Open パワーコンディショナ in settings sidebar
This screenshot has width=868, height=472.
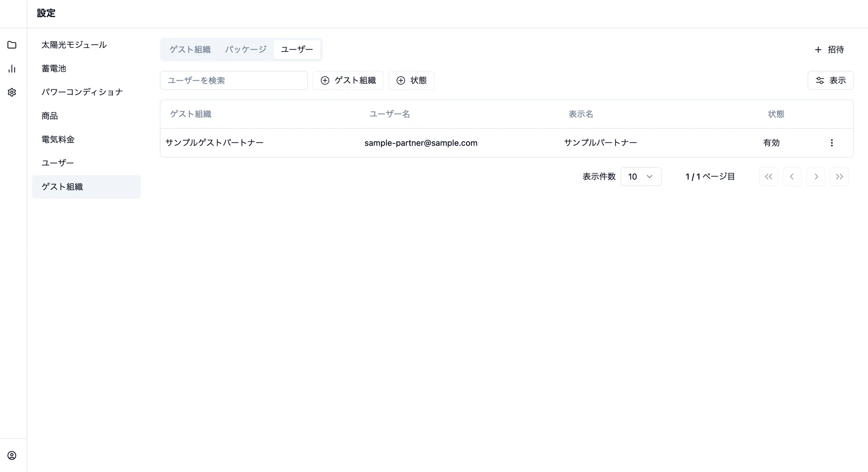pyautogui.click(x=86, y=92)
